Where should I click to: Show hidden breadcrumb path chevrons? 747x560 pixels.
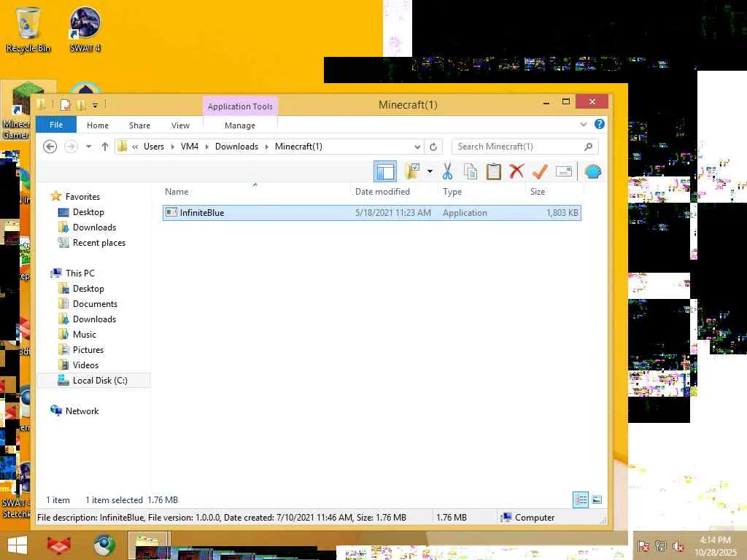[x=135, y=147]
